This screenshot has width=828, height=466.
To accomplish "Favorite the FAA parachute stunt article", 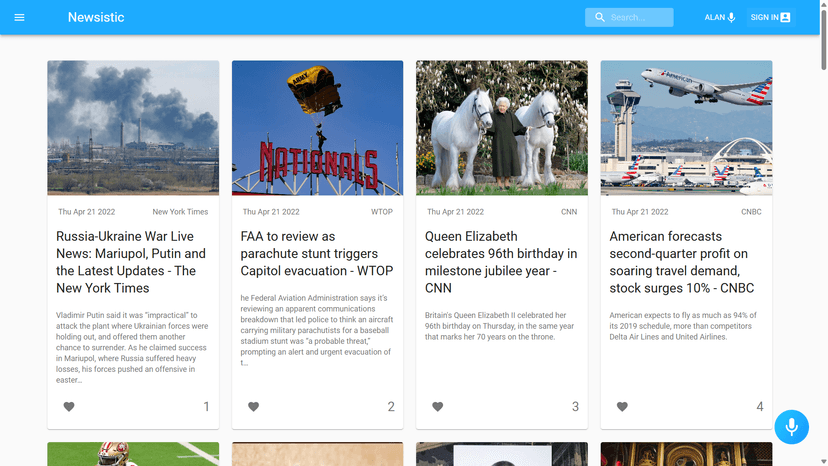I will pyautogui.click(x=254, y=407).
